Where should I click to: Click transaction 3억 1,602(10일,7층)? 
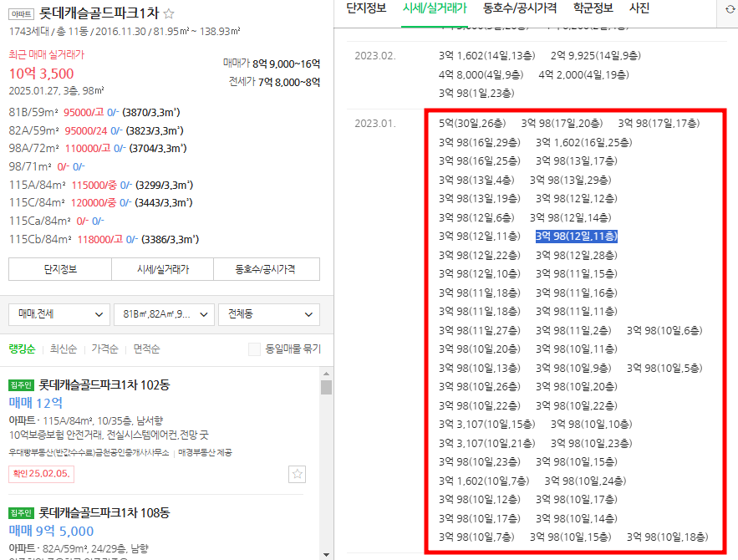pyautogui.click(x=484, y=481)
